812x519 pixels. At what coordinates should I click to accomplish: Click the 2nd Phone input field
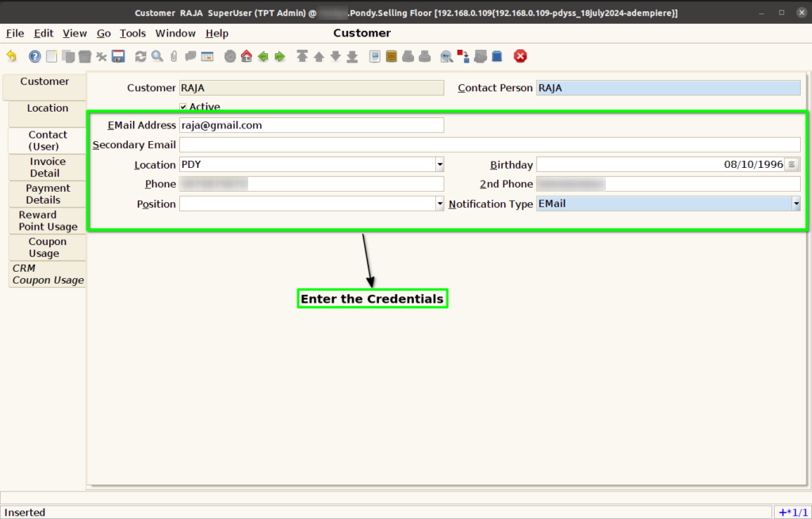[668, 184]
